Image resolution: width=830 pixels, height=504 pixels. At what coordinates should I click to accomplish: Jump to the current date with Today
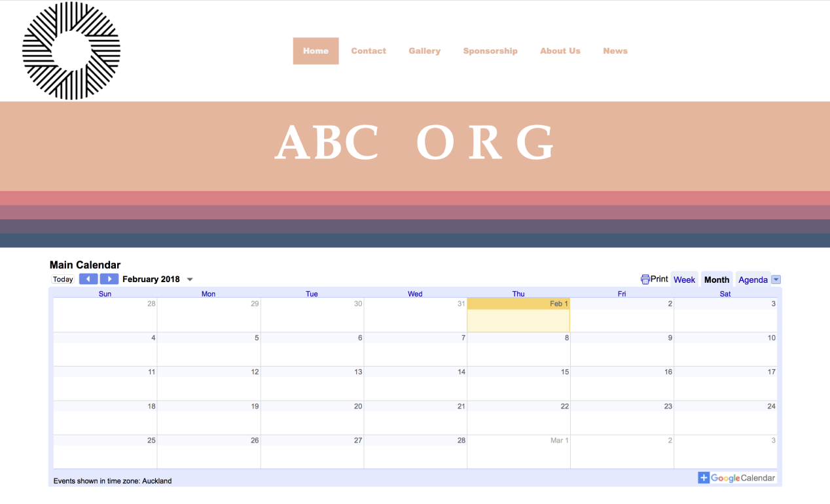pyautogui.click(x=63, y=279)
